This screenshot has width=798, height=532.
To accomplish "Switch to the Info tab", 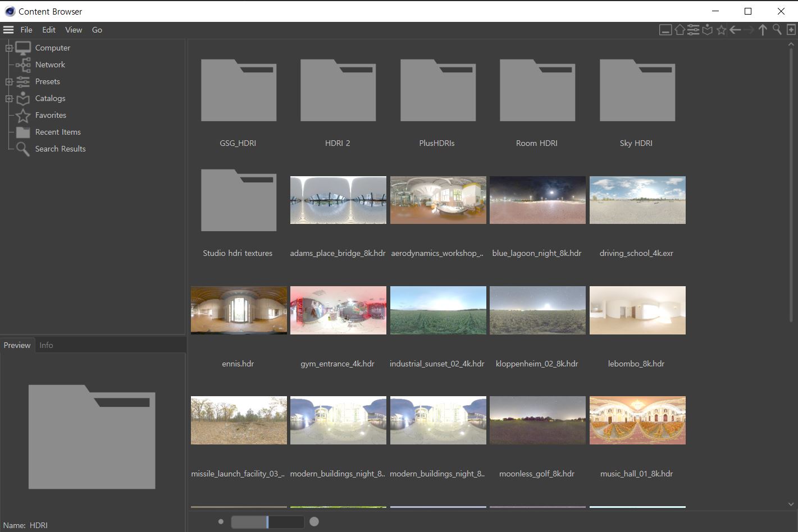I will [x=46, y=345].
